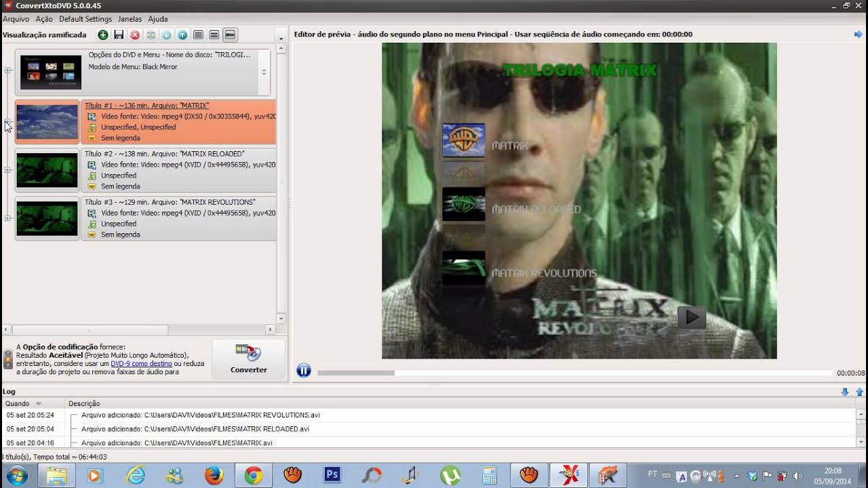Click audio note icon of Título #2
The width and height of the screenshot is (868, 488).
coord(92,176)
